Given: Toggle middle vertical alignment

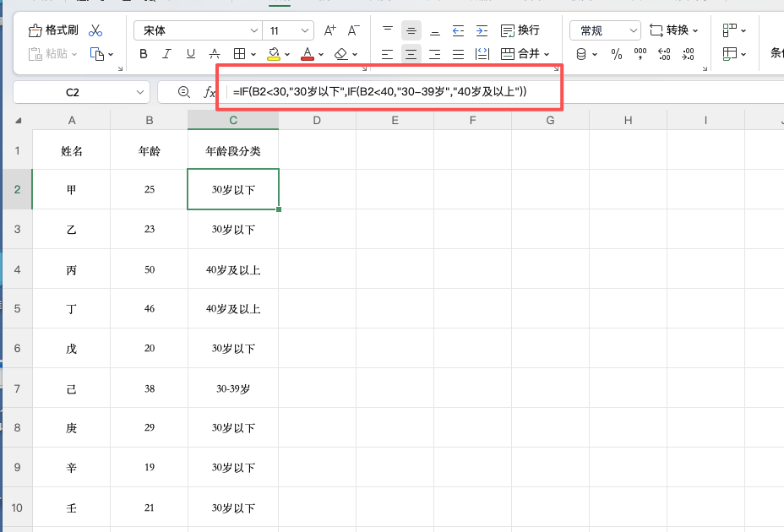Looking at the screenshot, I should [x=411, y=30].
